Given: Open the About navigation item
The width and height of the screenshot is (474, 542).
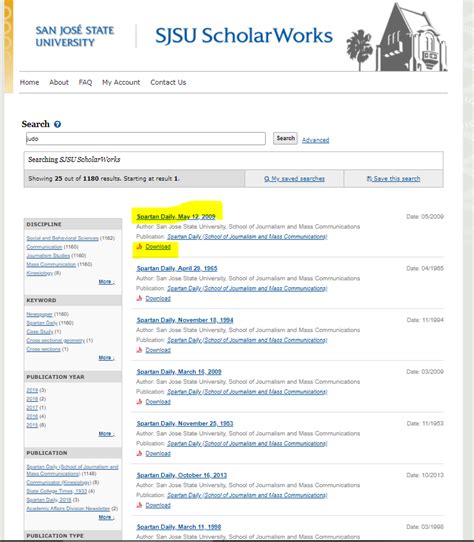Looking at the screenshot, I should tap(59, 82).
